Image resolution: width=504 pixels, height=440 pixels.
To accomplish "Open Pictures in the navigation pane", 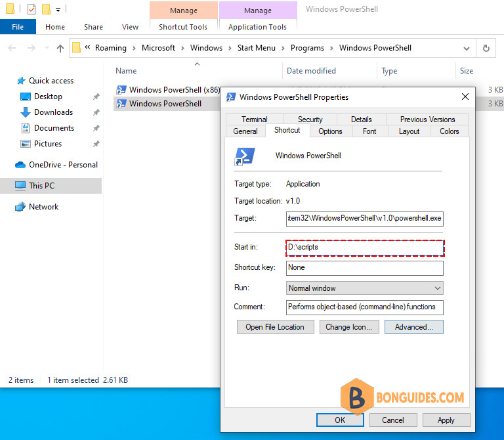I will coord(48,144).
